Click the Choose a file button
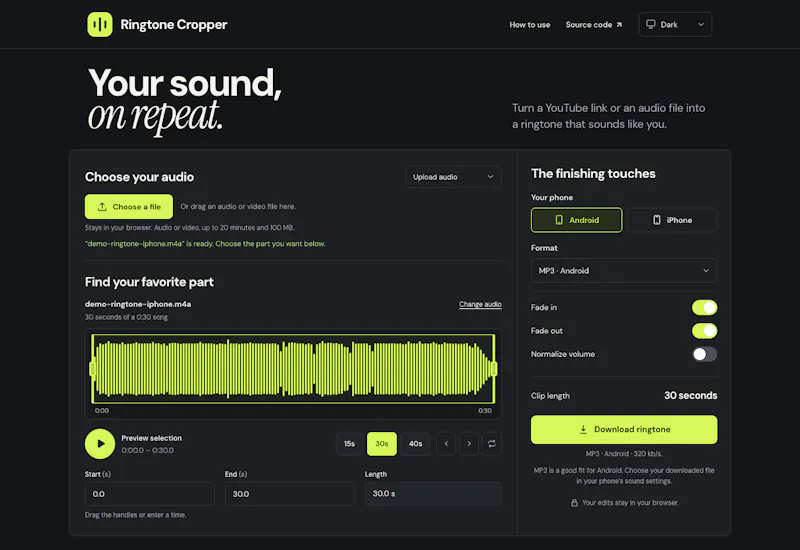The image size is (800, 550). click(x=129, y=207)
